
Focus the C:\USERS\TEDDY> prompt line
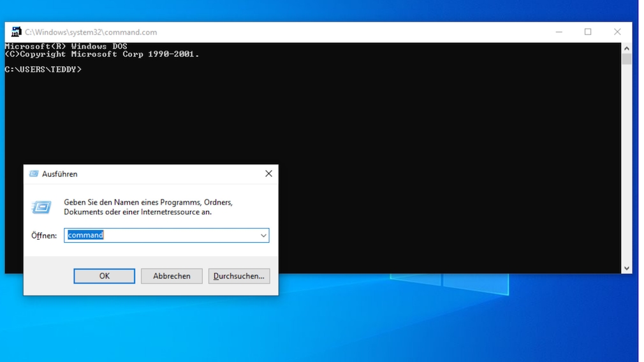[x=43, y=69]
